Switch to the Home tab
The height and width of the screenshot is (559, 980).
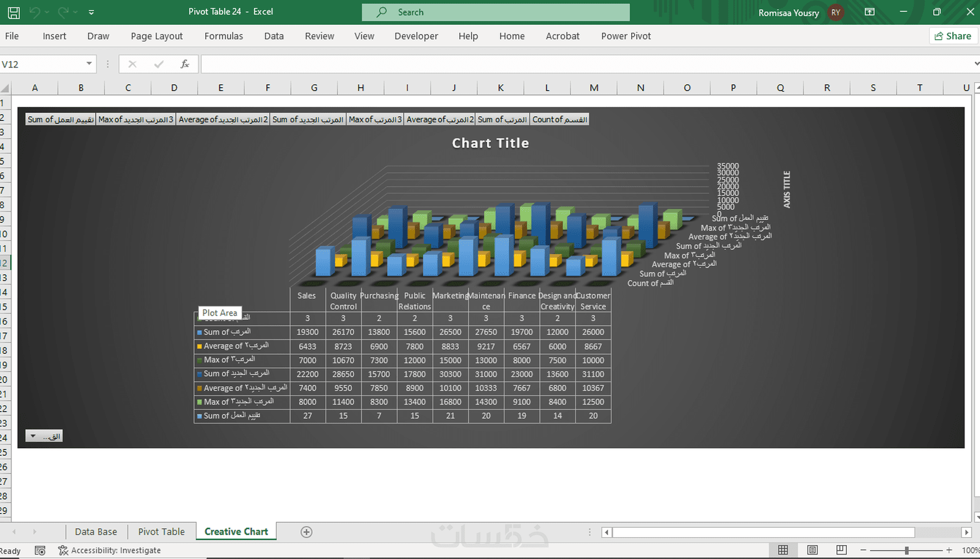[x=512, y=36]
